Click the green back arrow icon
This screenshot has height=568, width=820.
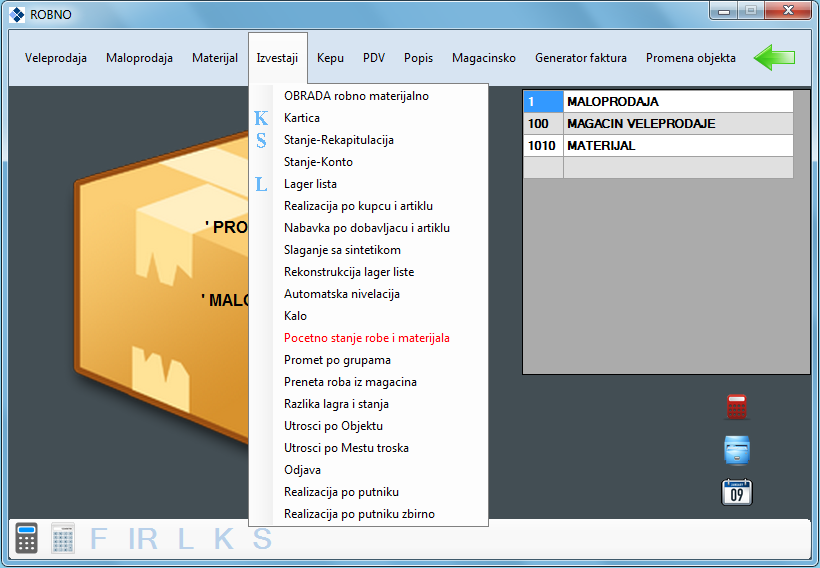click(774, 58)
